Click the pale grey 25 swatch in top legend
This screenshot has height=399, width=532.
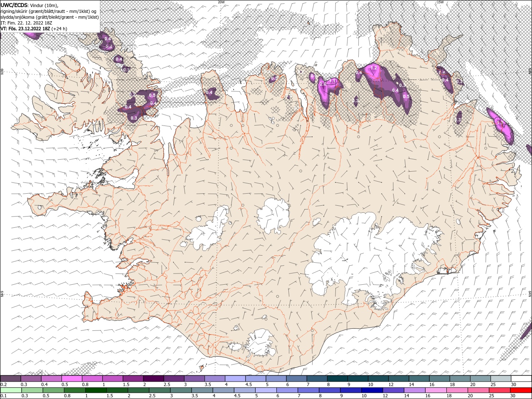pos(500,379)
